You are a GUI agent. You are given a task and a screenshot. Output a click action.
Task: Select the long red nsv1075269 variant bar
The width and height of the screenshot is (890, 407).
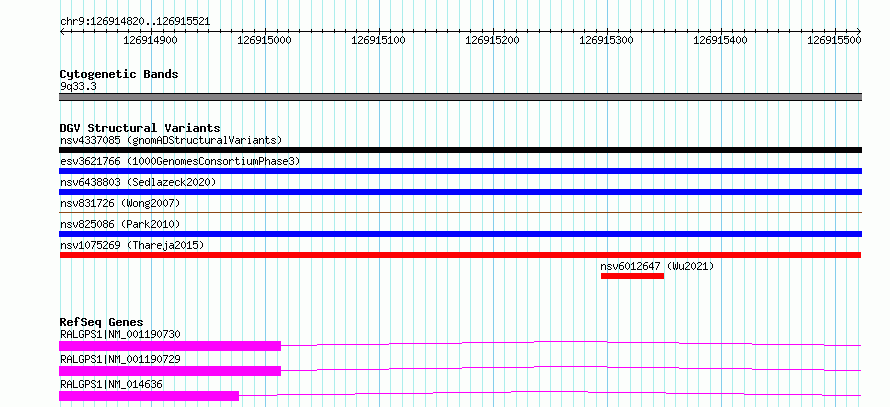tap(460, 255)
